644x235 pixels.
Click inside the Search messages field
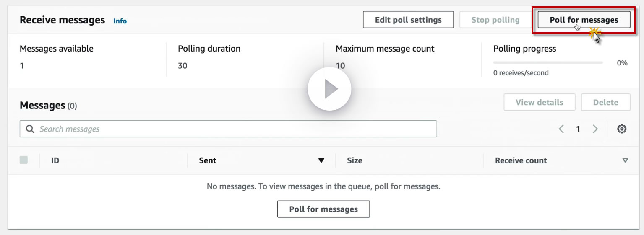pos(235,129)
